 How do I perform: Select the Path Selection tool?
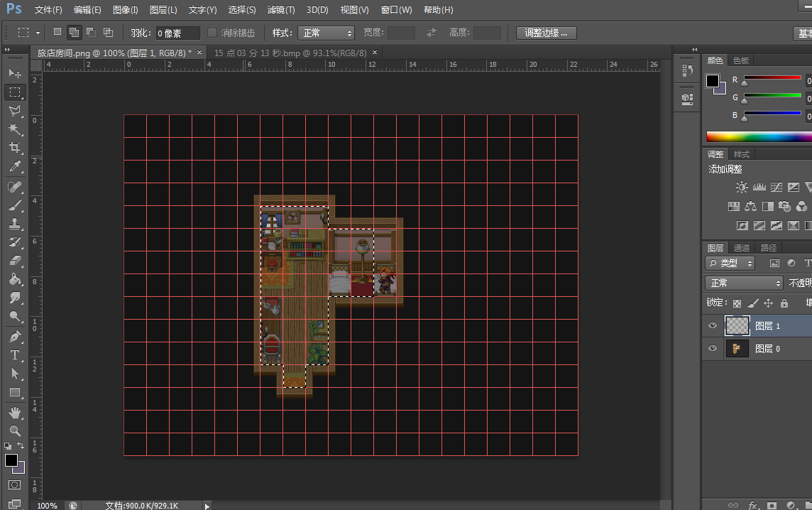(x=15, y=374)
